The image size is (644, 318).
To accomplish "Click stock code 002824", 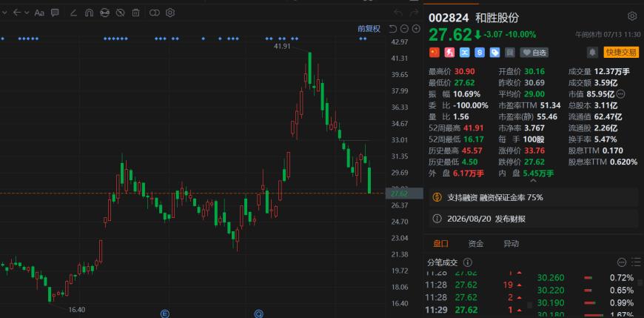I will tap(449, 18).
